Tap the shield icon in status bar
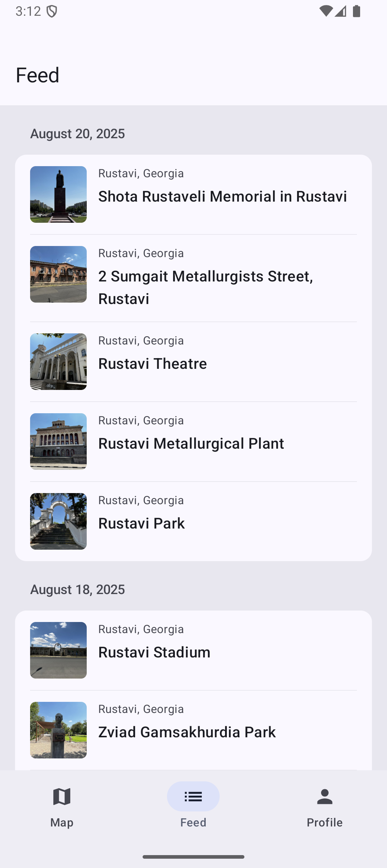This screenshot has width=387, height=868. (52, 11)
